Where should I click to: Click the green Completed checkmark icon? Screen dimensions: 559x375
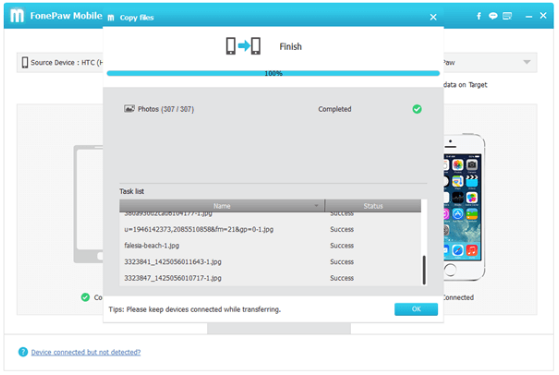417,109
